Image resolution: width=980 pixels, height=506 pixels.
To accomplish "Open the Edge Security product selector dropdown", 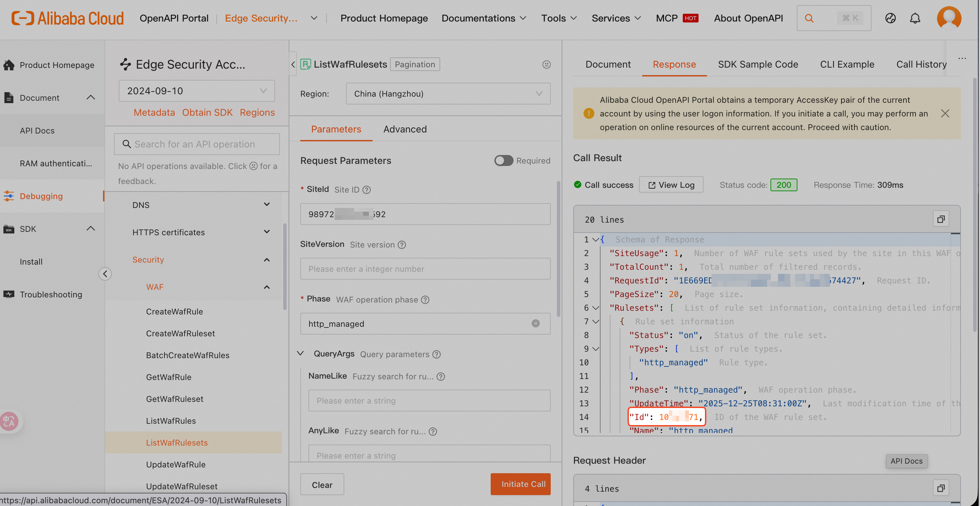I will click(x=314, y=18).
